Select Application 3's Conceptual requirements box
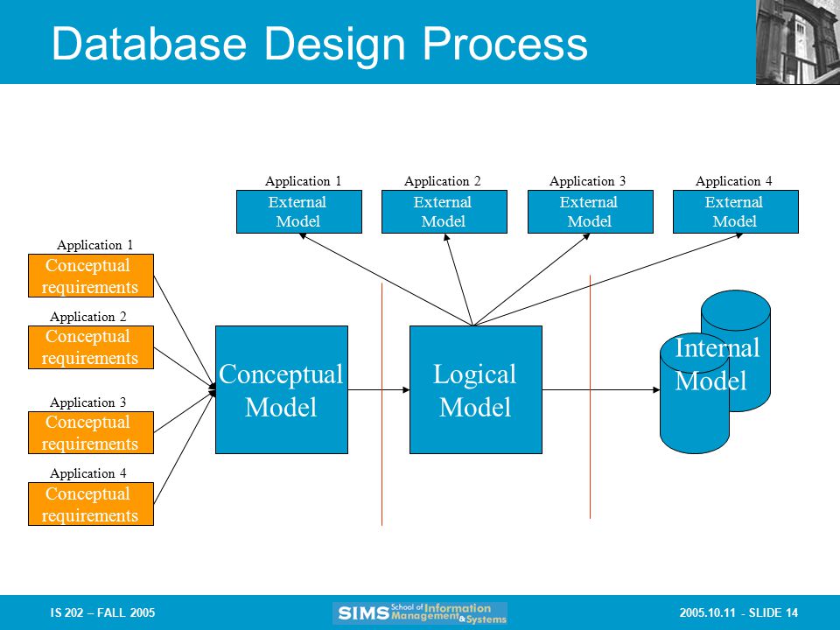This screenshot has height=630, width=840. (x=91, y=433)
